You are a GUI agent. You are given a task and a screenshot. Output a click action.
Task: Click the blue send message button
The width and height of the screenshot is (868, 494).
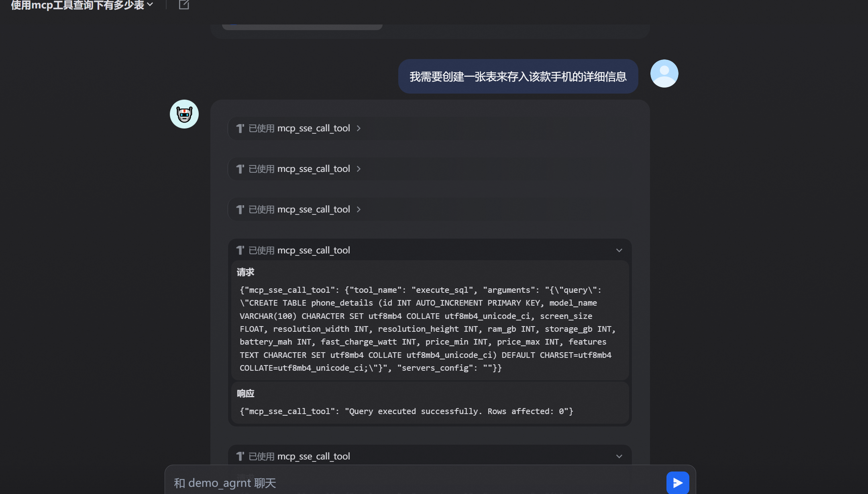[x=677, y=482]
